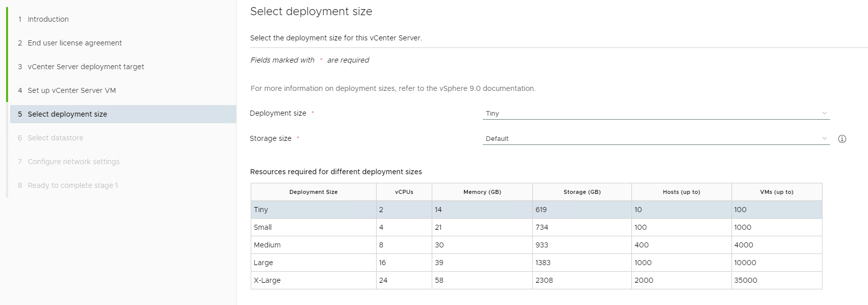Click the Select datastore step

pyautogui.click(x=55, y=138)
